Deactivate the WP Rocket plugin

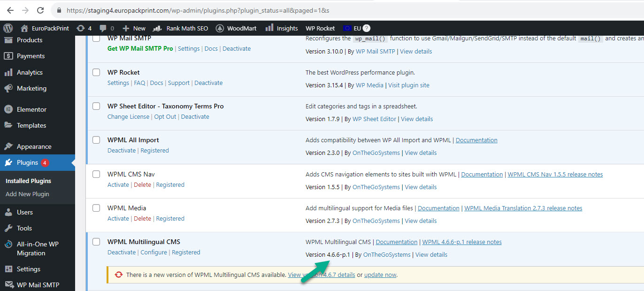[208, 83]
